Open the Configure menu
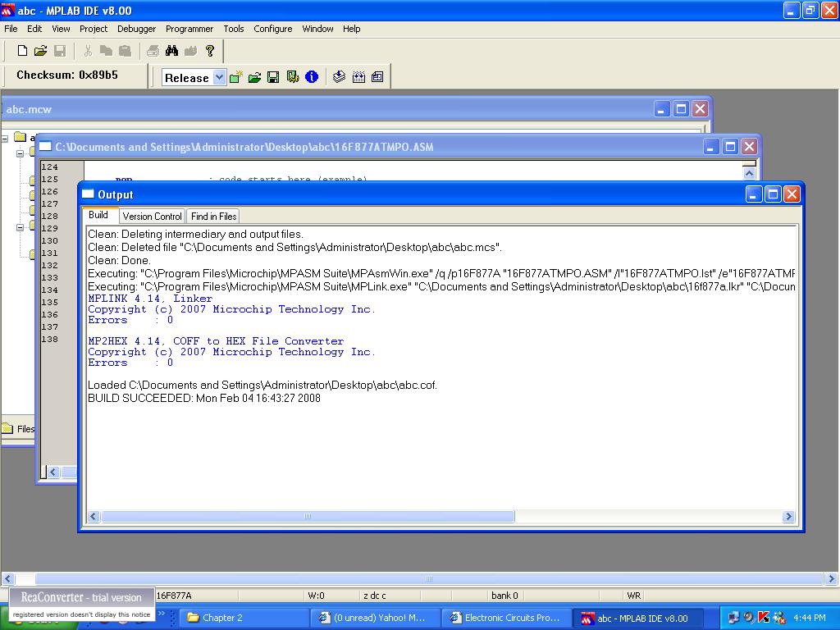Viewport: 840px width, 630px height. [272, 29]
